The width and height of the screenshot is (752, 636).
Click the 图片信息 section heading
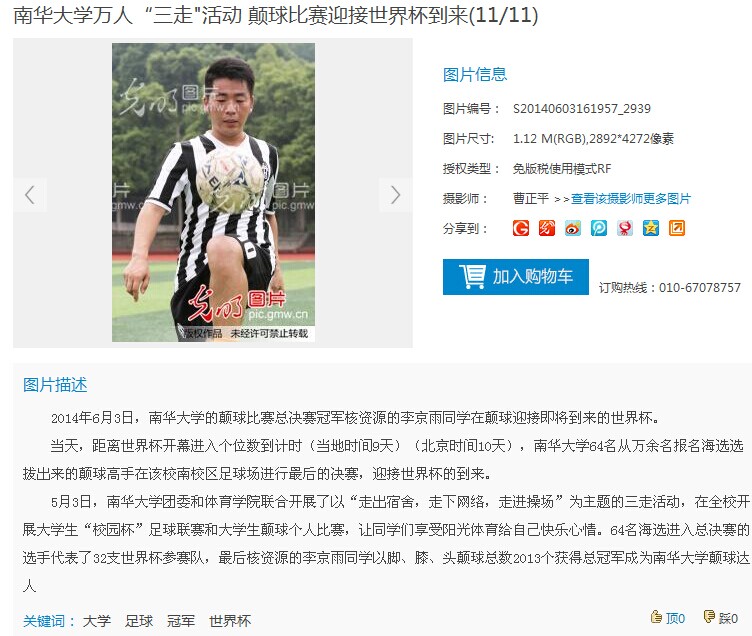point(475,74)
